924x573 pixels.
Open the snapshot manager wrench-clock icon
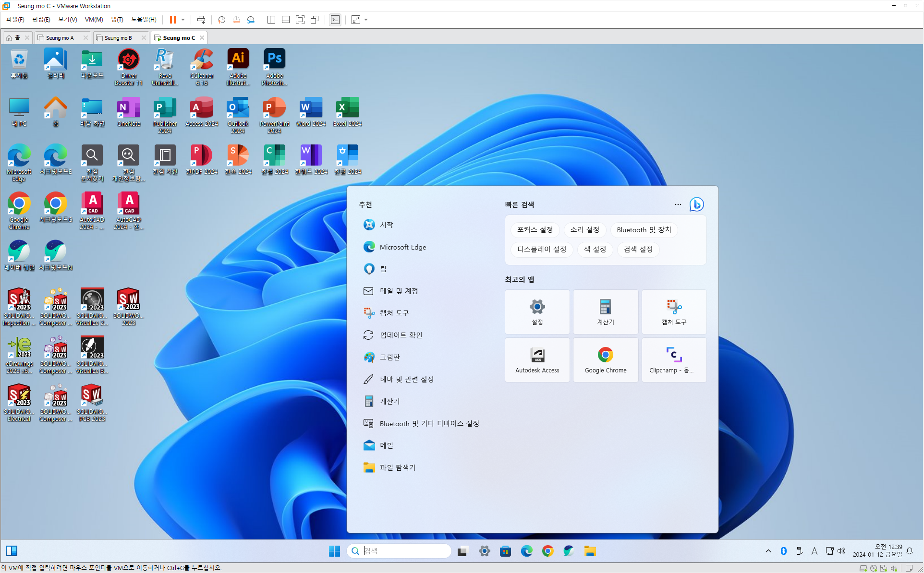click(x=251, y=20)
